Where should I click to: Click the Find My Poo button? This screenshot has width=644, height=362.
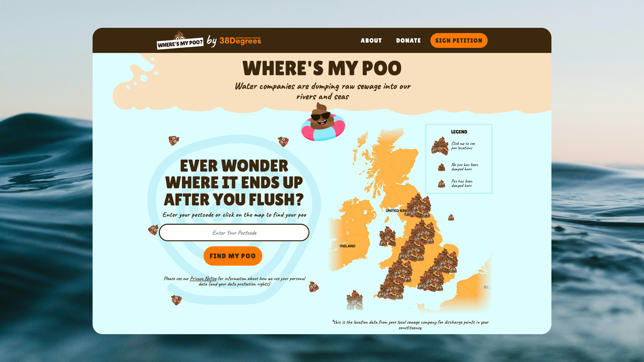pyautogui.click(x=233, y=256)
